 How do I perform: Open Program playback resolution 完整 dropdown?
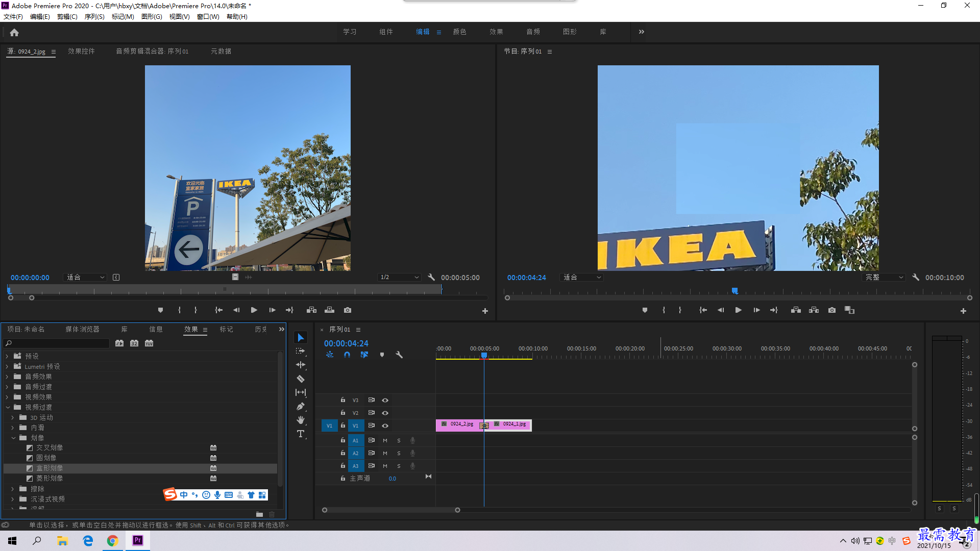(883, 278)
